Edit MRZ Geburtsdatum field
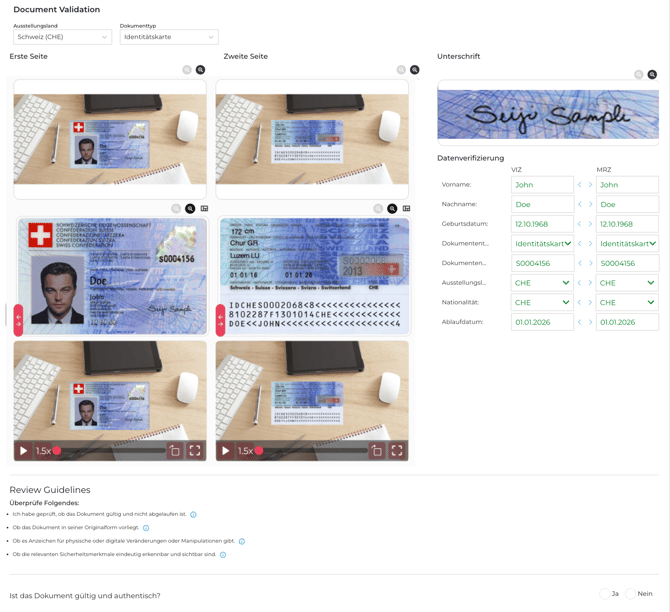 coord(627,224)
